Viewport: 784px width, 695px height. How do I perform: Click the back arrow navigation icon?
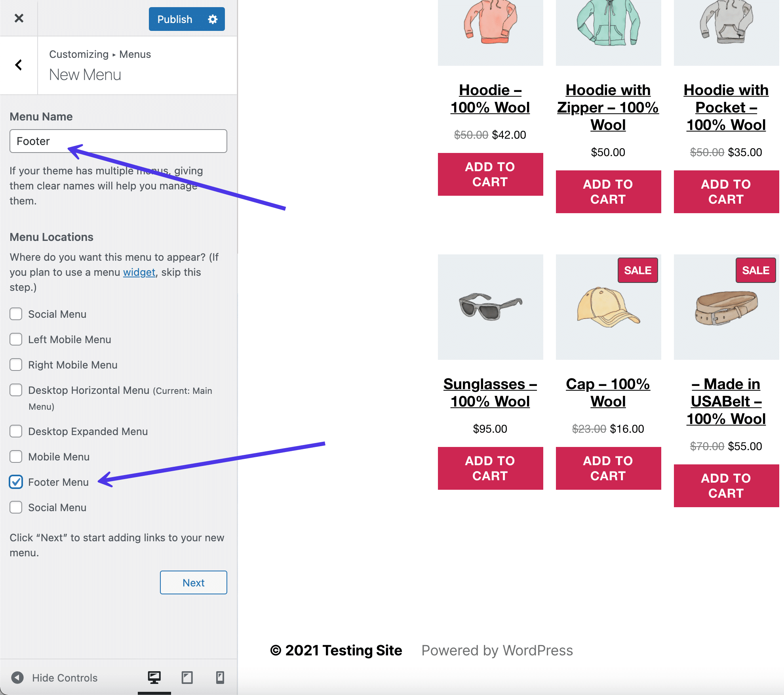point(18,65)
